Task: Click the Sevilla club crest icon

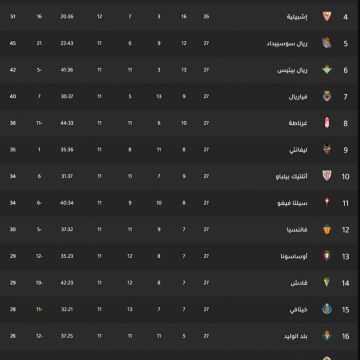Action: (x=327, y=16)
